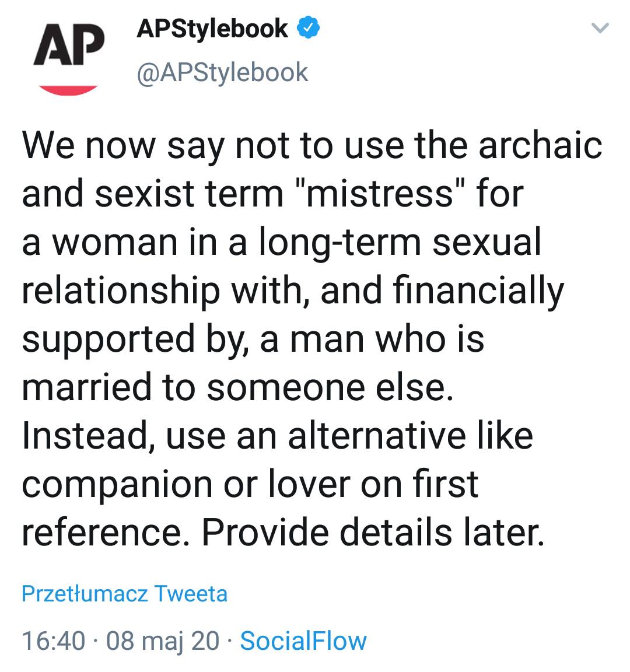The width and height of the screenshot is (630, 672).
Task: Click the "08 maj 20" tweet date
Action: pos(163,640)
